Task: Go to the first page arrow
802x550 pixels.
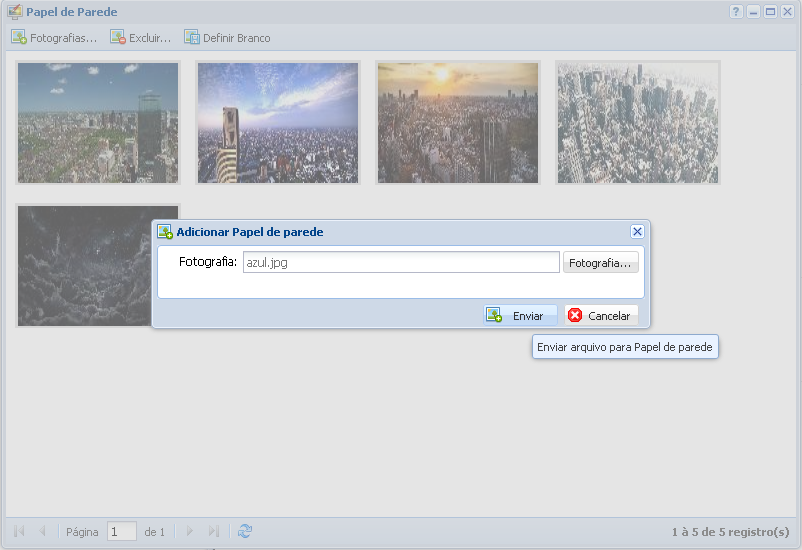Action: point(19,531)
